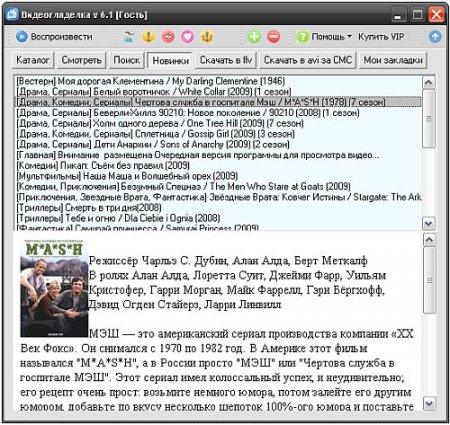Click the blue up-arrow icon at toolbar right
Screen dimensions: 450x425
click(435, 37)
